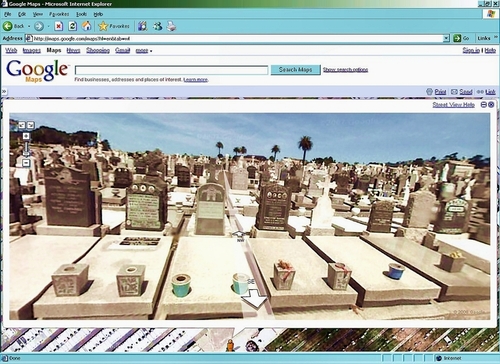Click the printer icon beside Print link
This screenshot has height=364, width=500.
[429, 92]
